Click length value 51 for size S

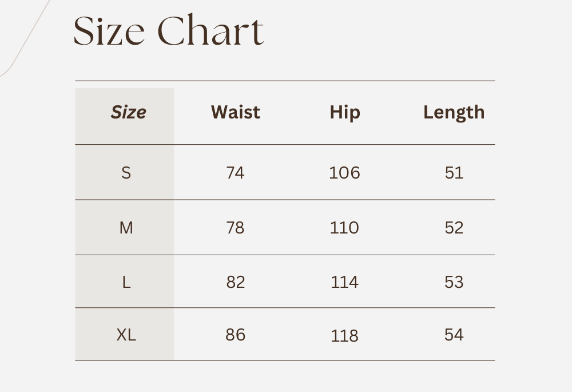pyautogui.click(x=454, y=172)
